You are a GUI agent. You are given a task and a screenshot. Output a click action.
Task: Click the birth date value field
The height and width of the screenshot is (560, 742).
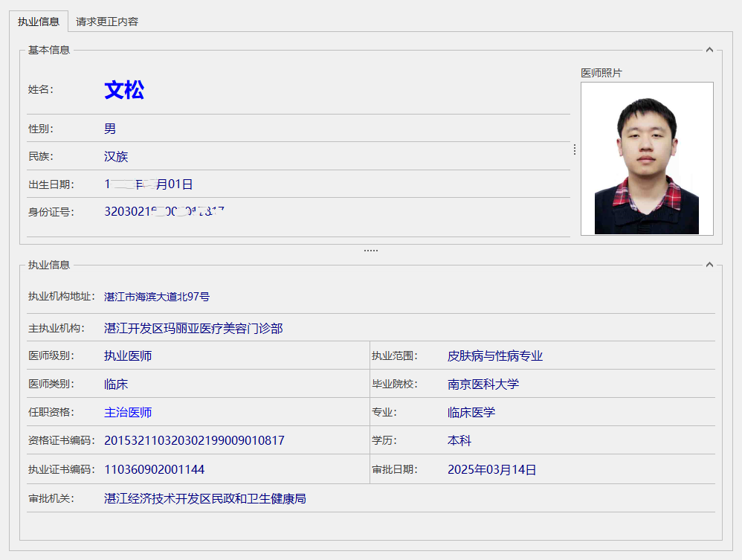tap(149, 184)
